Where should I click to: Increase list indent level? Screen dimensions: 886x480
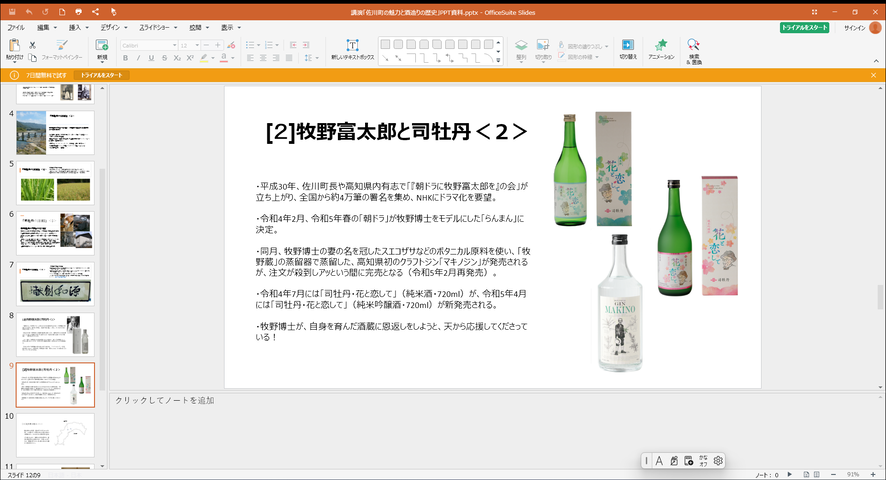click(x=306, y=45)
